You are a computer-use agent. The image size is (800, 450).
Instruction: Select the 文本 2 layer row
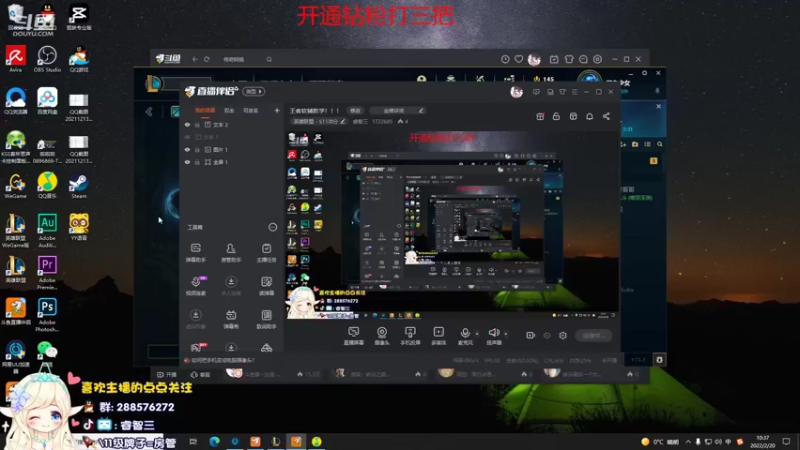[233, 124]
